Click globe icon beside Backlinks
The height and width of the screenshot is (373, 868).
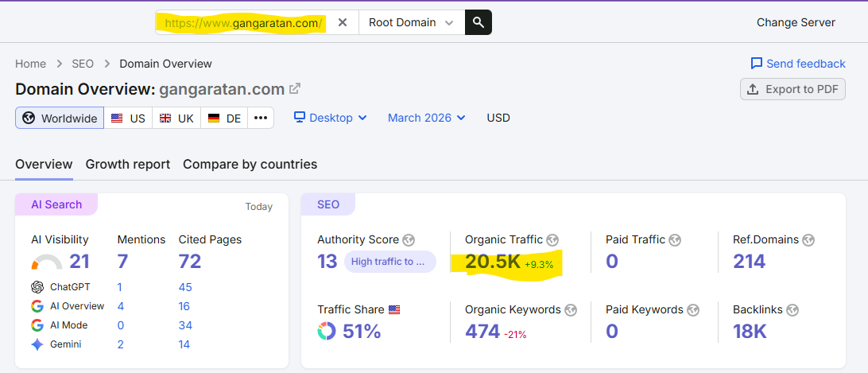coord(792,310)
